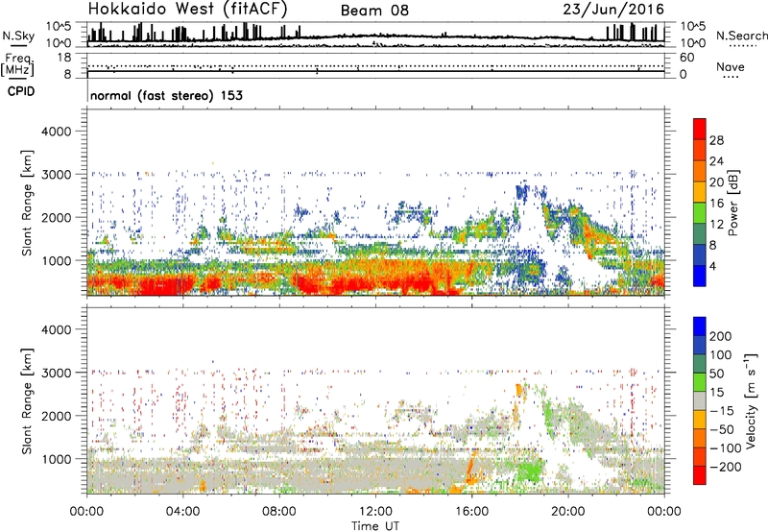Click the '16:00' time tick label
This screenshot has height=532, width=768.
pos(472,512)
